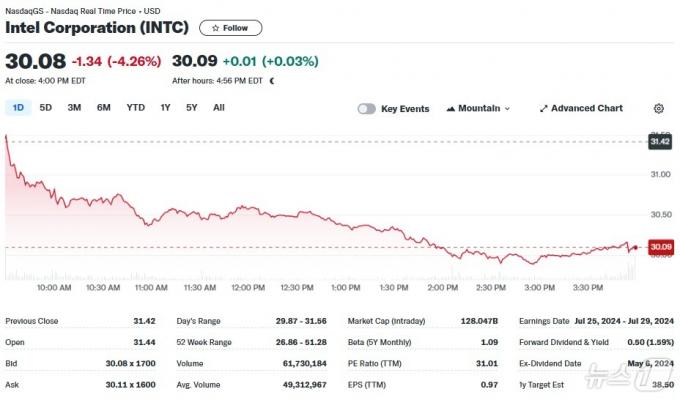Click the Previous Close value 31.42
Image resolution: width=680 pixels, height=400 pixels.
point(144,321)
